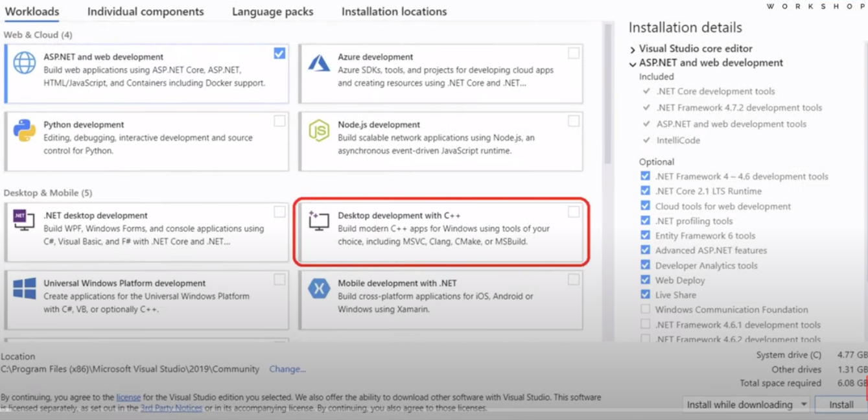Screen dimensions: 868x420
Task: Click the workloads list vertical scrollbar
Action: (x=608, y=94)
